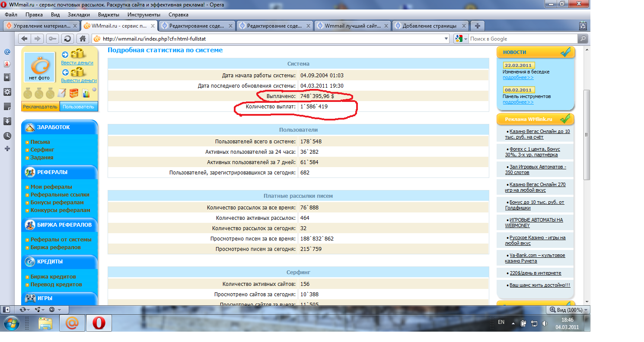Viewport: 644px width, 342px height.
Task: Open the Google search engine dropdown
Action: pyautogui.click(x=461, y=39)
